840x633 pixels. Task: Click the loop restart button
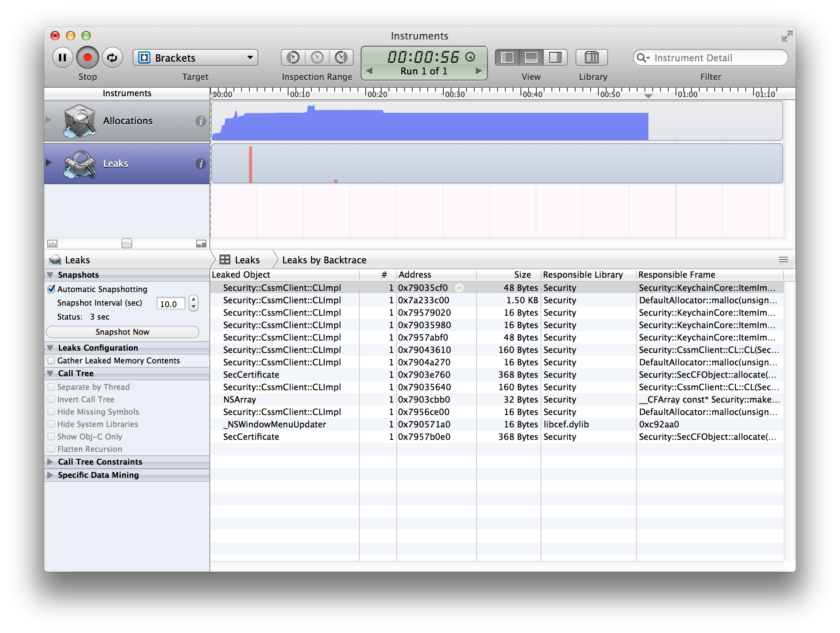[x=112, y=58]
